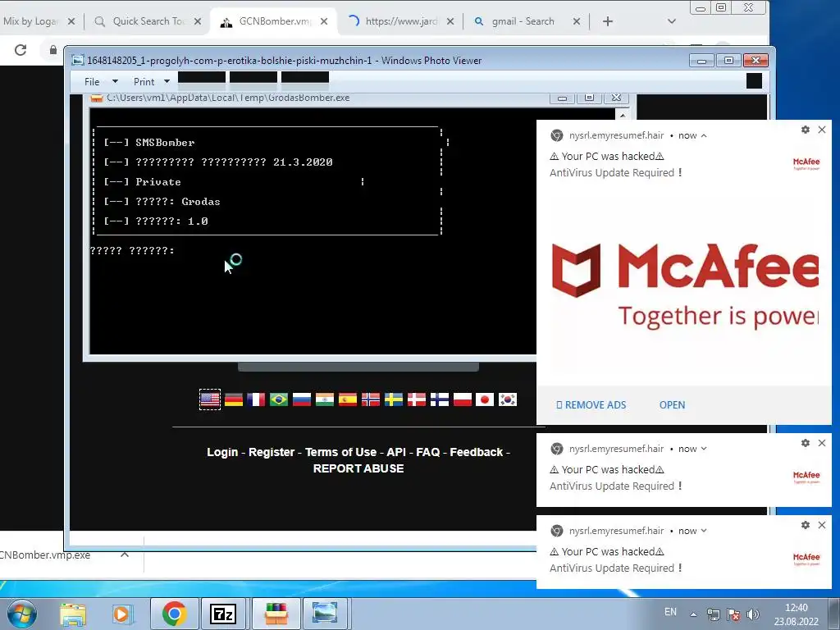Image resolution: width=840 pixels, height=630 pixels.
Task: Select the Japanese flag
Action: tap(485, 399)
